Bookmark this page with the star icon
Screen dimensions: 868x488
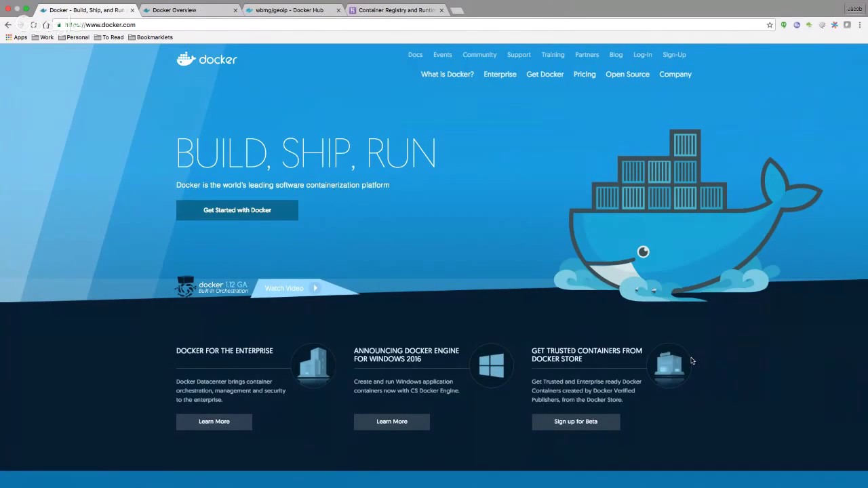(x=770, y=25)
